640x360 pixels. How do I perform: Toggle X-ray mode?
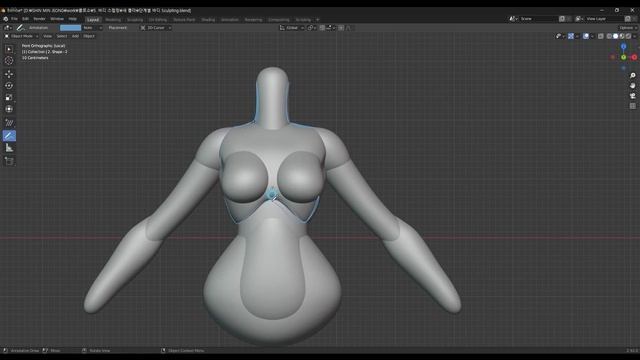click(600, 36)
